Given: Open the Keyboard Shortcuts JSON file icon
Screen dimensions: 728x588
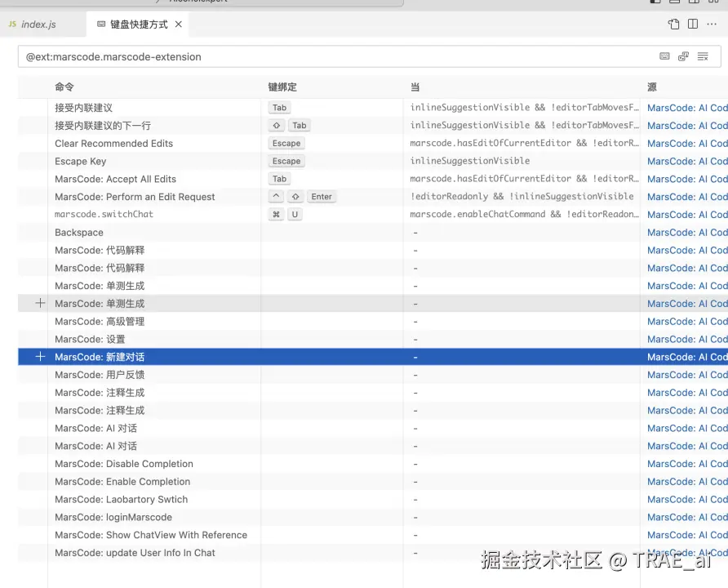Looking at the screenshot, I should [x=673, y=24].
